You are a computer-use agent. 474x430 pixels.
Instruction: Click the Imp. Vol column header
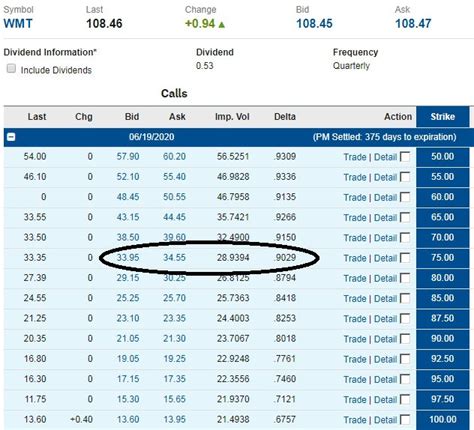tap(232, 117)
